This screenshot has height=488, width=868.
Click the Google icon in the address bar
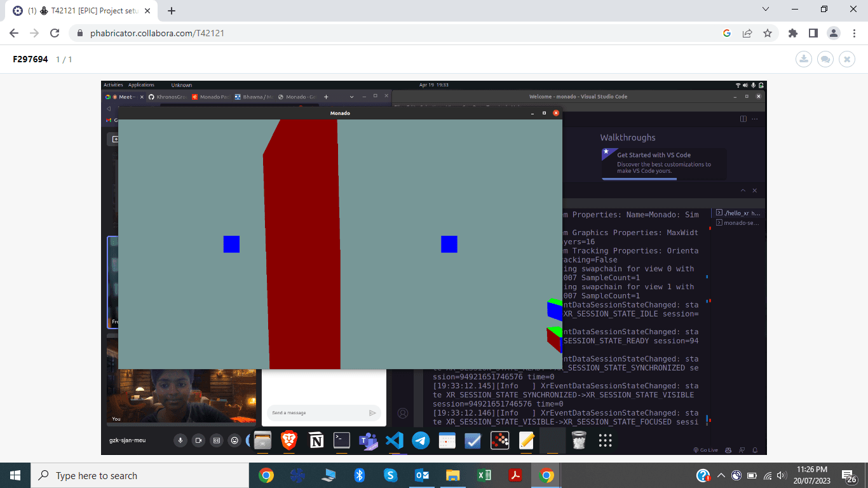[x=727, y=33]
